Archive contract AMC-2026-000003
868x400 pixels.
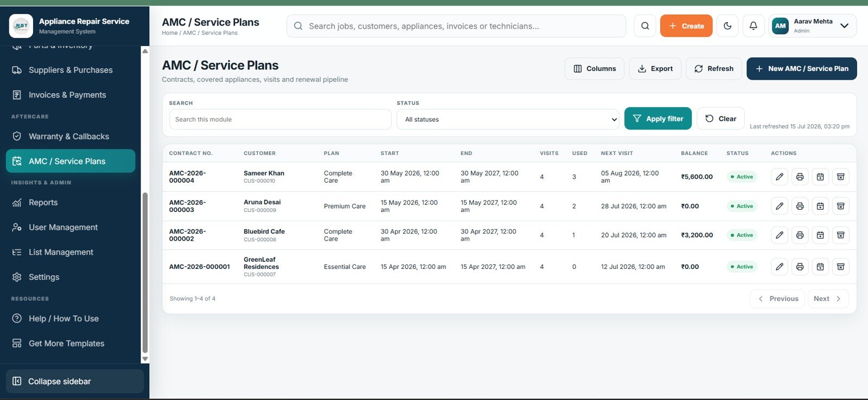click(x=840, y=206)
